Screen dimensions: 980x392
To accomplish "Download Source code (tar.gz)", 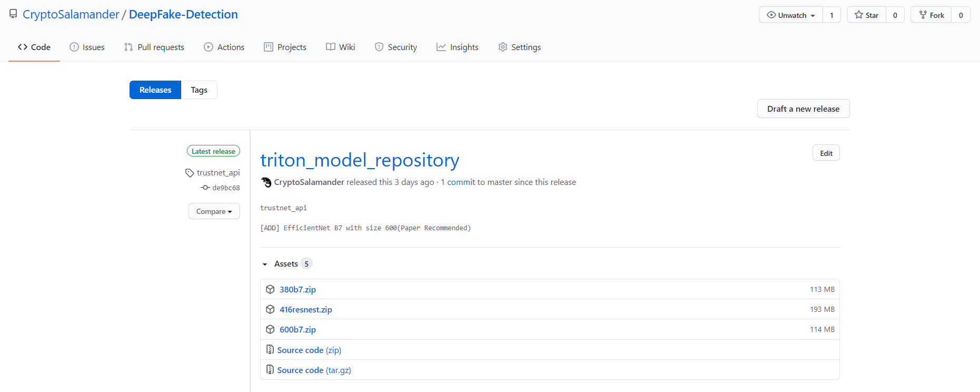I will 314,370.
